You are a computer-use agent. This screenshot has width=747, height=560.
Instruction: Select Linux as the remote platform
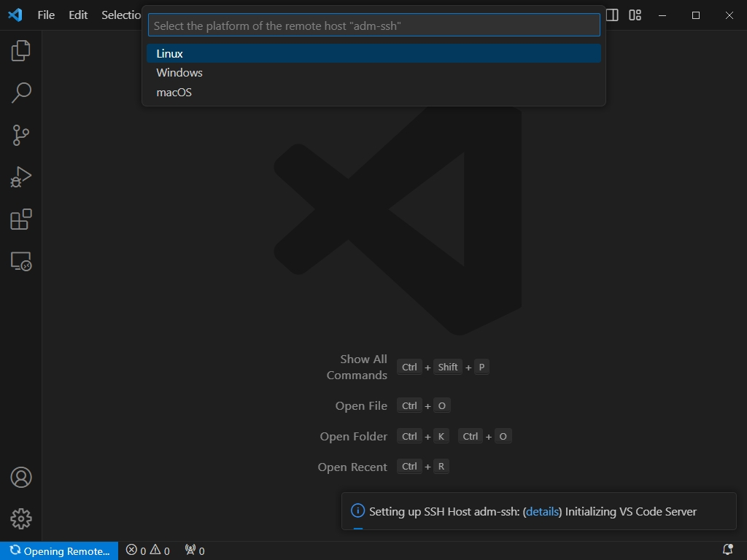(374, 53)
